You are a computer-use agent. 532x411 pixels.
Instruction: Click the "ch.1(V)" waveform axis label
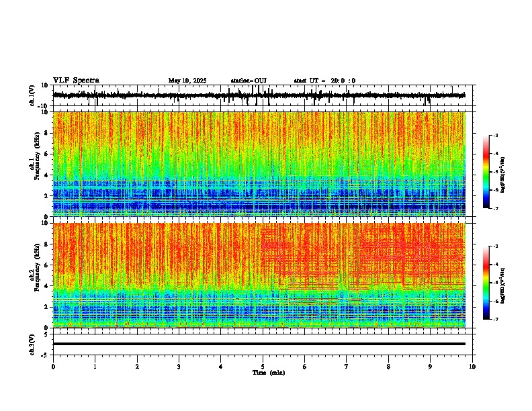tap(32, 95)
